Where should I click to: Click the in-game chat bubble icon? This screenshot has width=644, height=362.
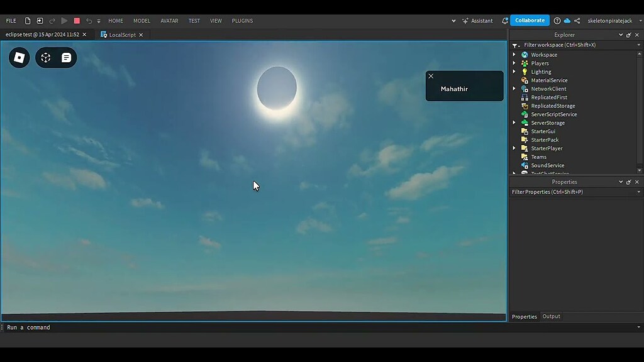pyautogui.click(x=66, y=58)
